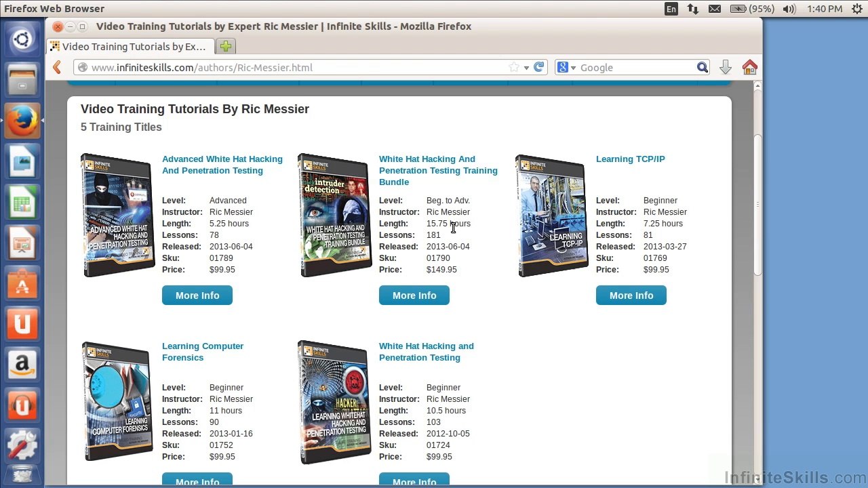Open the messaging envelope indicator
Viewport: 868px width, 488px height.
click(x=714, y=9)
